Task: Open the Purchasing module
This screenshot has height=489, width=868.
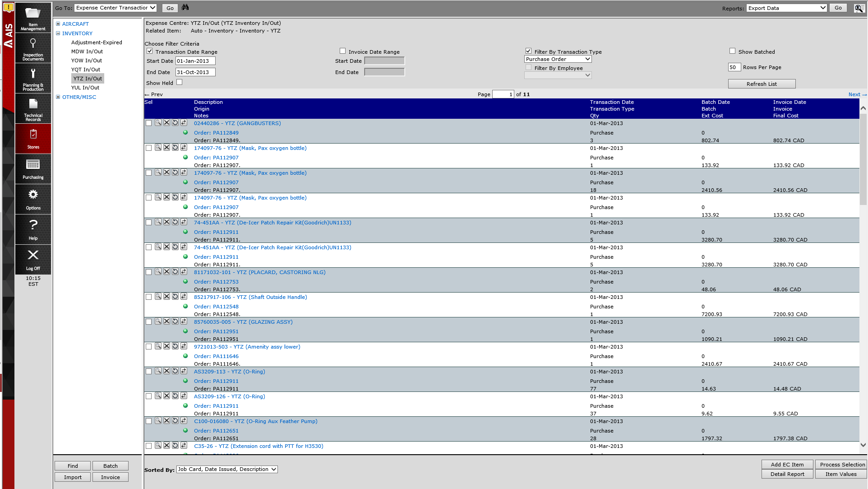Action: [x=33, y=168]
